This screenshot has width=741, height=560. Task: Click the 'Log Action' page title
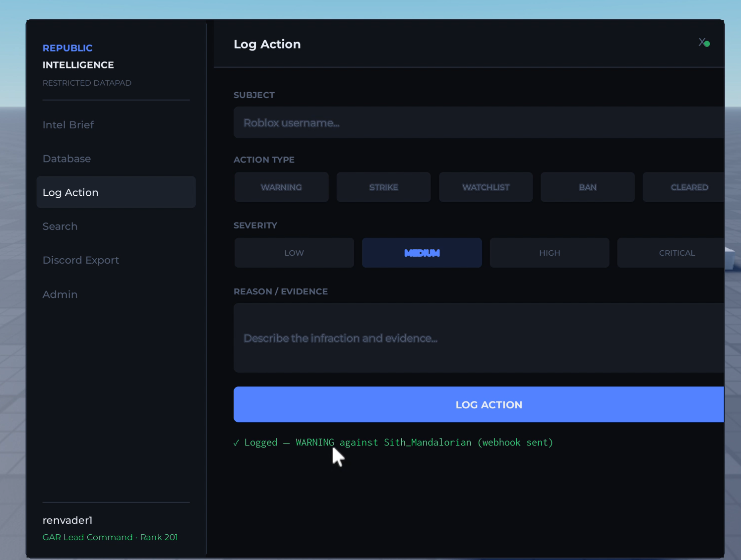click(x=267, y=44)
